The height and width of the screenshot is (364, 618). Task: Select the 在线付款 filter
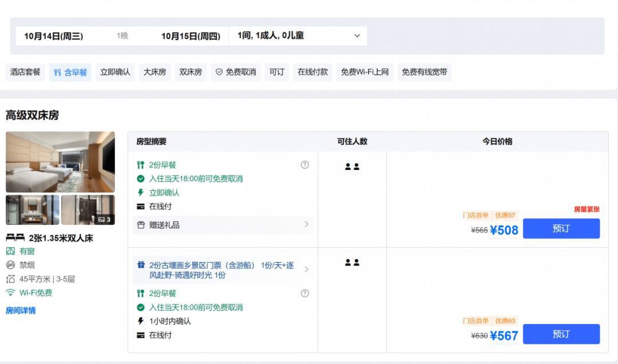point(312,72)
